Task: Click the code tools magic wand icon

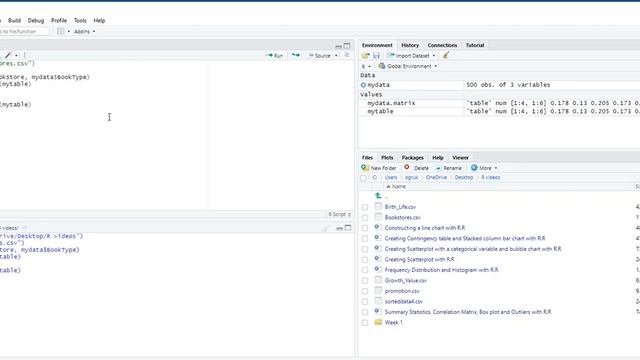Action: tap(8, 55)
